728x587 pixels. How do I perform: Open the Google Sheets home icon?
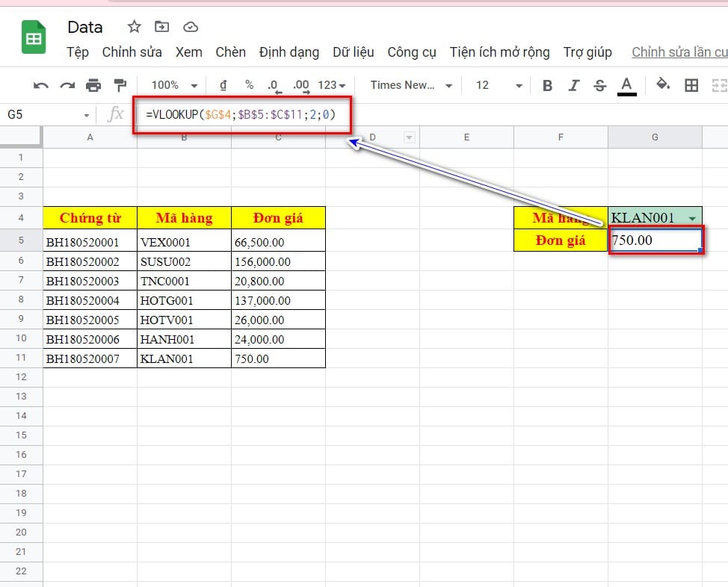point(34,37)
